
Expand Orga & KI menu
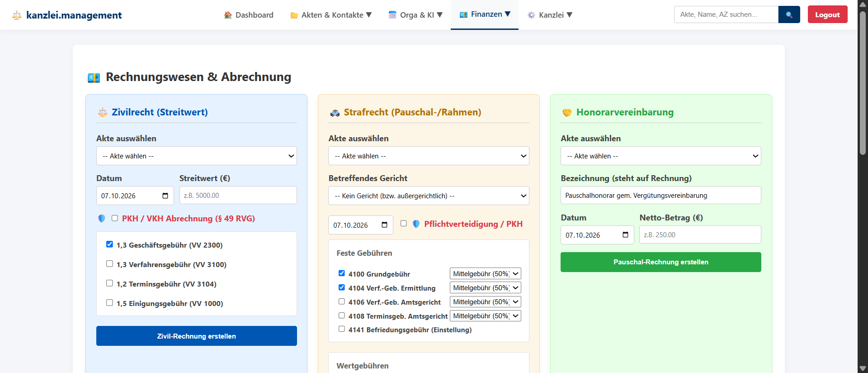[415, 15]
